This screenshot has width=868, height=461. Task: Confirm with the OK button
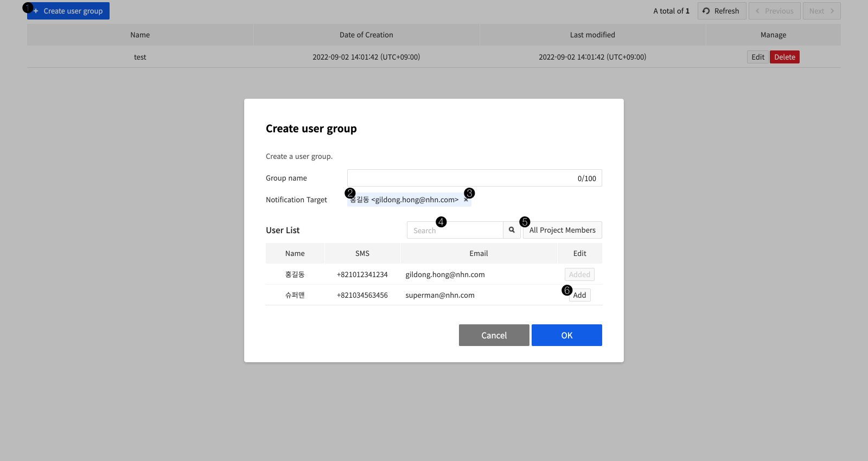(x=567, y=335)
